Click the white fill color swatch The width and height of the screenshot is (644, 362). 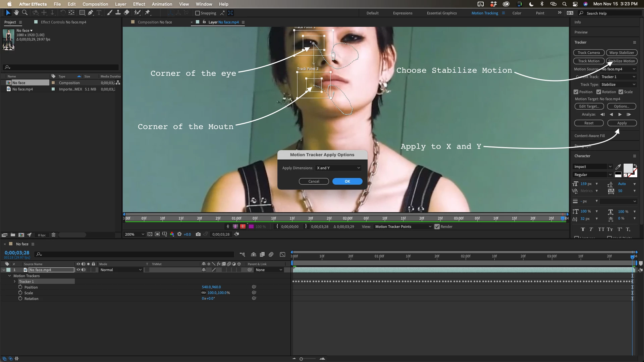pyautogui.click(x=628, y=168)
